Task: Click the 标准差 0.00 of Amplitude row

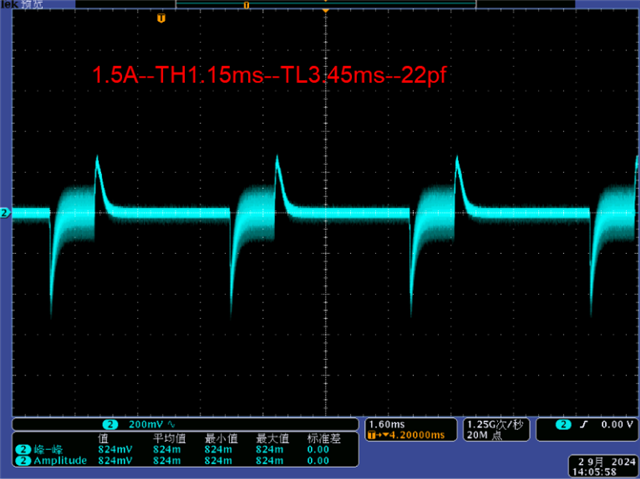Action: 318,461
